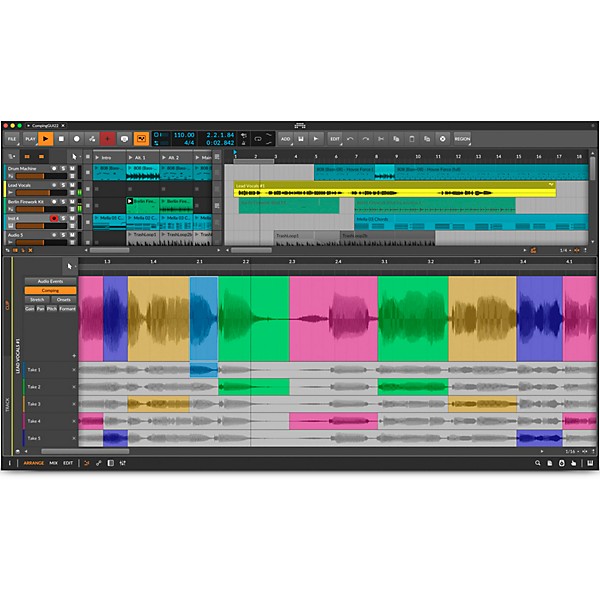This screenshot has height=600, width=600.
Task: Click the orange Play transport button
Action: click(x=44, y=139)
